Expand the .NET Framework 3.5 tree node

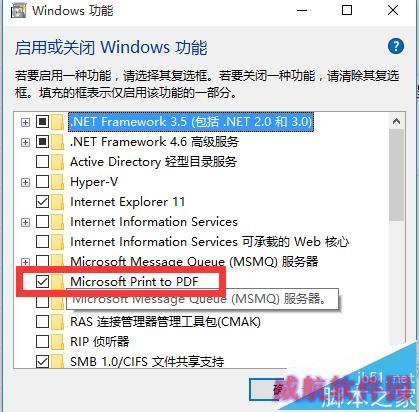coord(25,122)
